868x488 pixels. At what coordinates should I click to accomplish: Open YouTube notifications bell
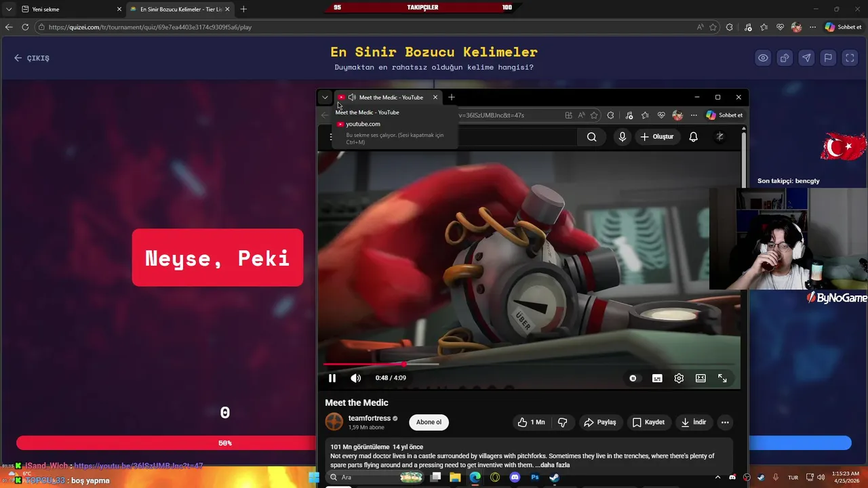pyautogui.click(x=693, y=137)
